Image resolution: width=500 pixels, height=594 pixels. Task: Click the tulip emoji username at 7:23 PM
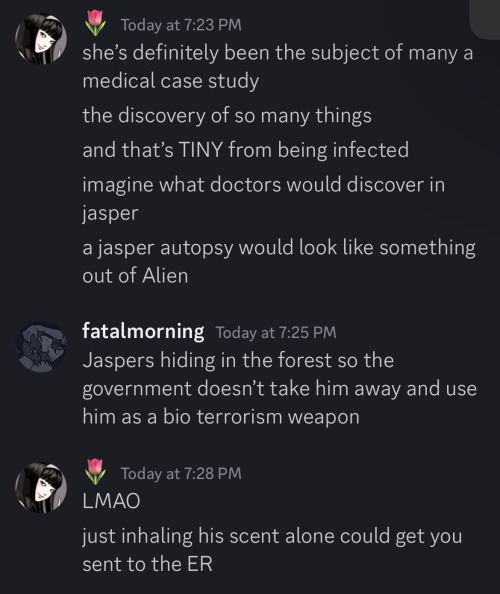[95, 23]
